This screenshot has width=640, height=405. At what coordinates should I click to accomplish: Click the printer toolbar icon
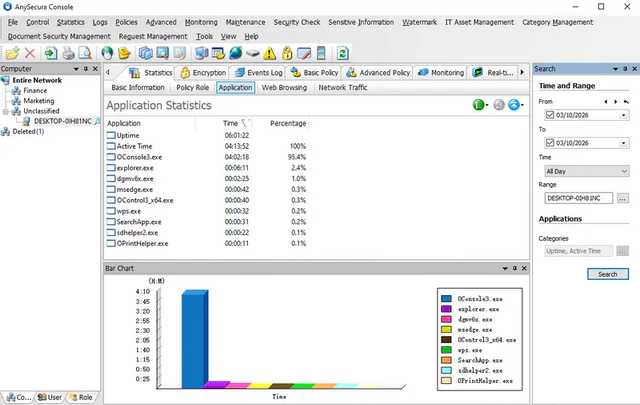tap(68, 53)
